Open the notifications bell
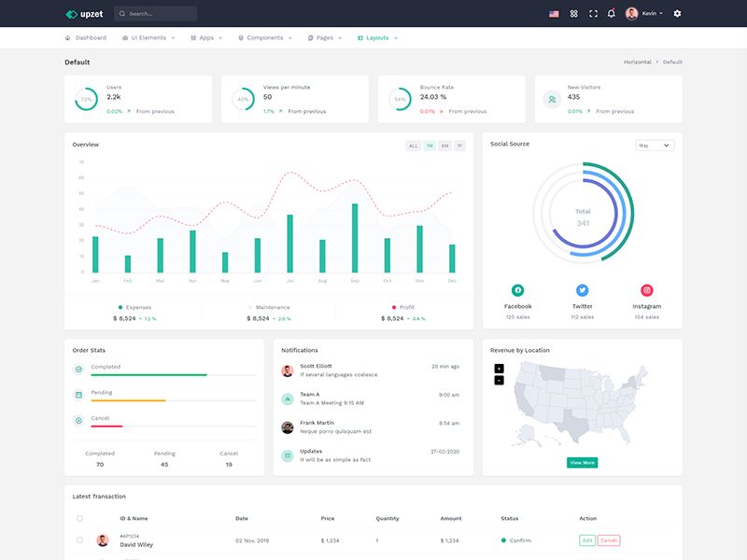Screen dimensions: 747x560 (612, 13)
